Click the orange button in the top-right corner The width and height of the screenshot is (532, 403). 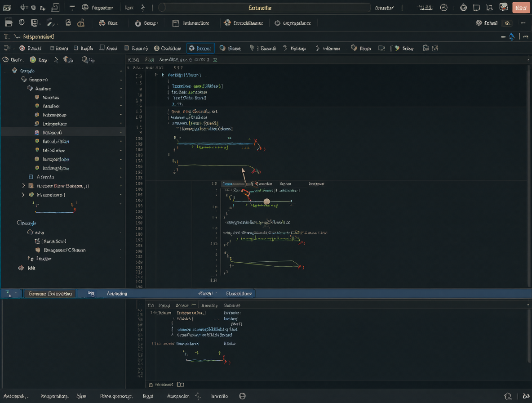pos(521,8)
